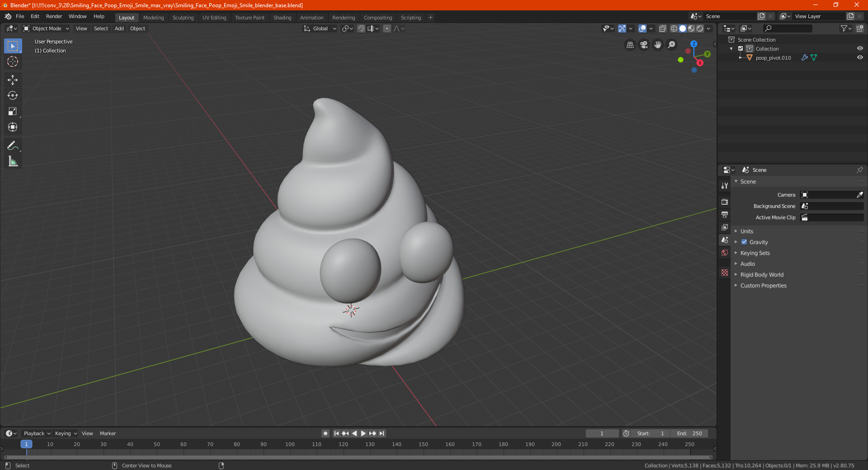This screenshot has height=470, width=868.
Task: Toggle the camera view icon
Action: (x=644, y=45)
